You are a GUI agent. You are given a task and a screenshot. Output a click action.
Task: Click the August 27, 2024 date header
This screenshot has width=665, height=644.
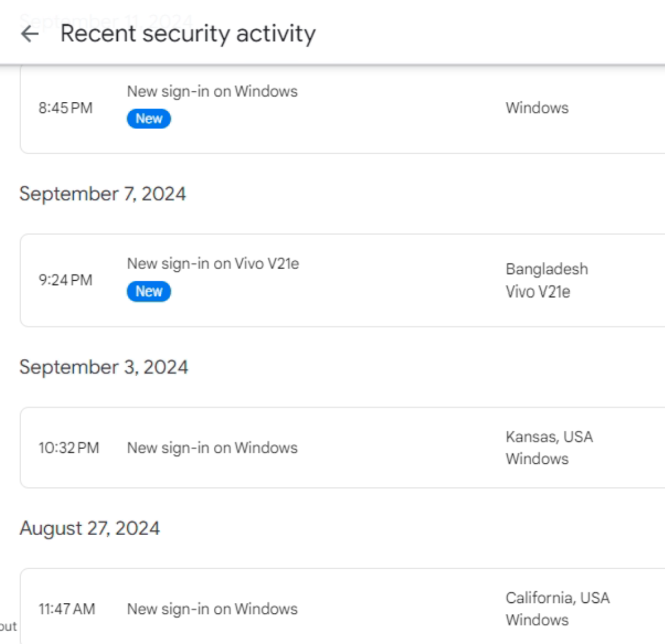(90, 528)
